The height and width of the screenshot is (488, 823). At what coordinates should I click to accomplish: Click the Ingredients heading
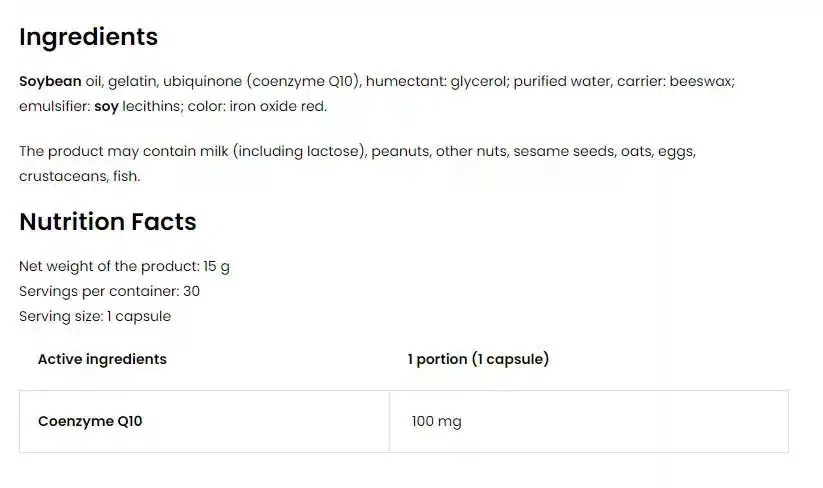88,37
